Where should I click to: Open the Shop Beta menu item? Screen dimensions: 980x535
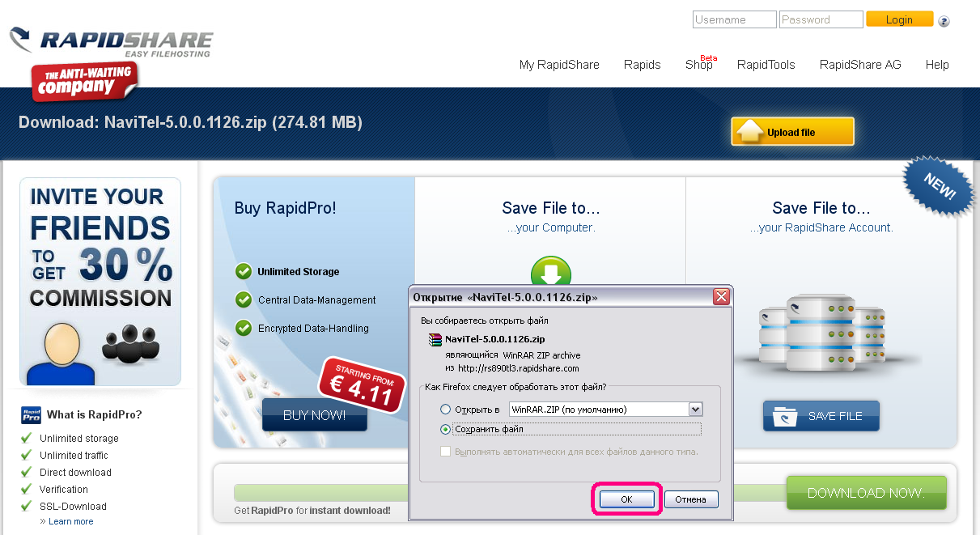701,63
